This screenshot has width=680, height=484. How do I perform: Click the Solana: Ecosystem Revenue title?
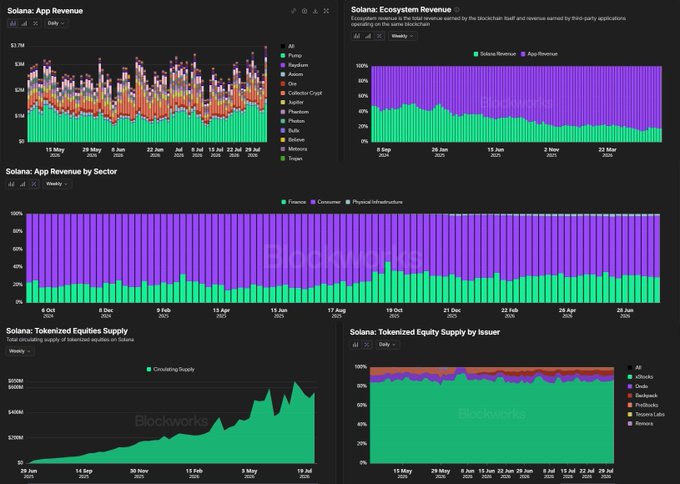click(x=401, y=10)
